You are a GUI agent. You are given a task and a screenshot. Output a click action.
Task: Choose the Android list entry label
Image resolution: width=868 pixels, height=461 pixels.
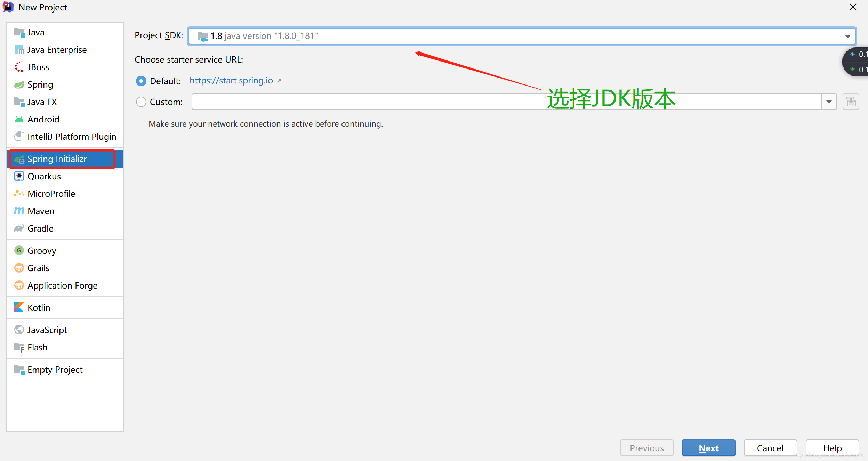[x=43, y=119]
